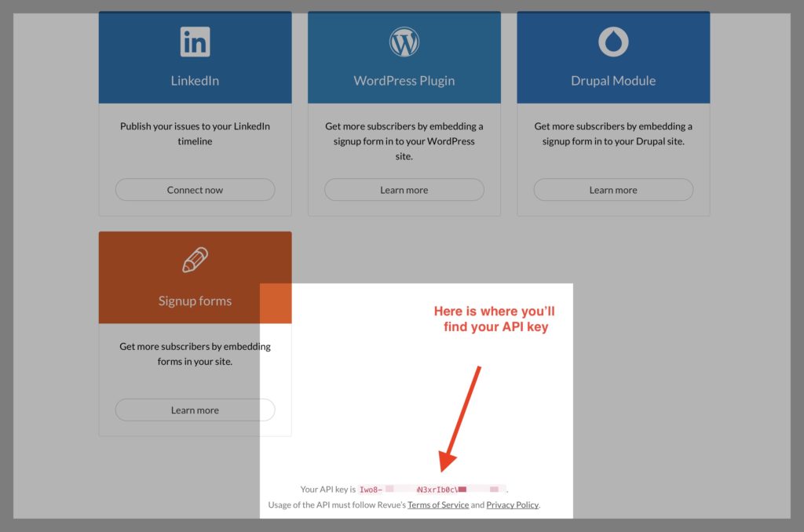Viewport: 804px width, 532px height.
Task: Click the WordPress Plugin card heading
Action: [404, 81]
